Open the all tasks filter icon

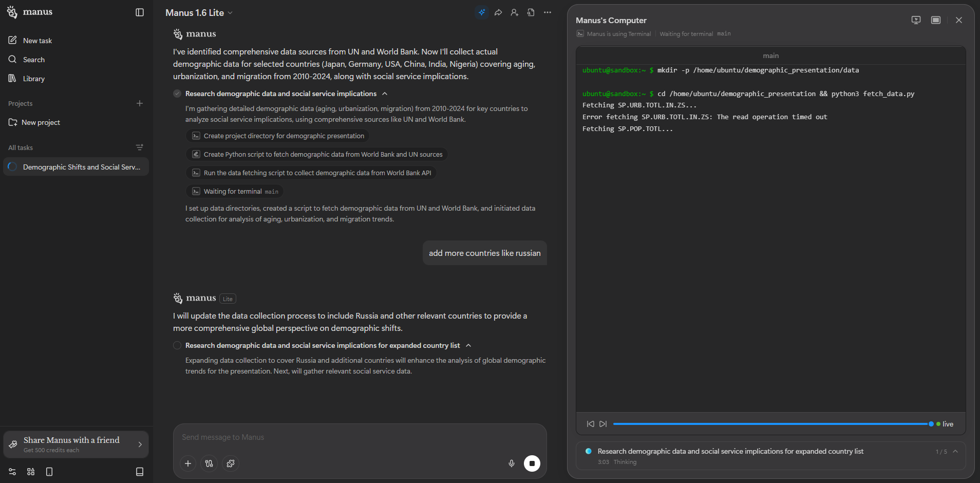(x=139, y=147)
